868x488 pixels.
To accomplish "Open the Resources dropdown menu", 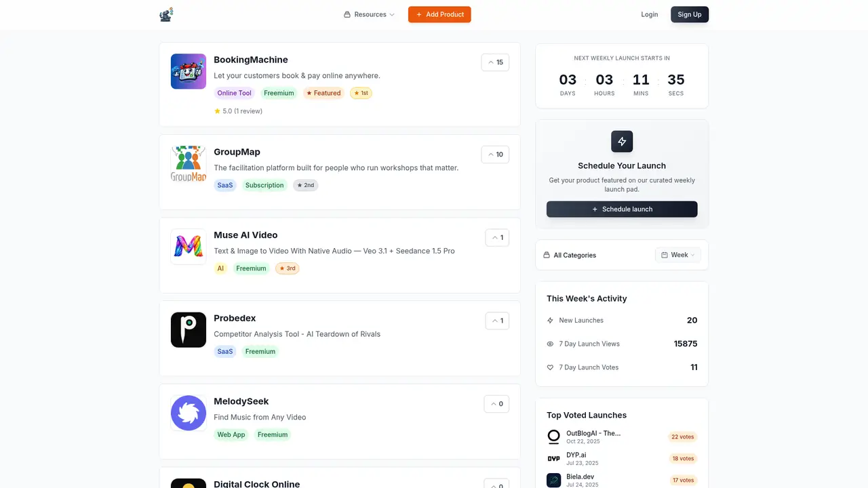I will tap(369, 14).
